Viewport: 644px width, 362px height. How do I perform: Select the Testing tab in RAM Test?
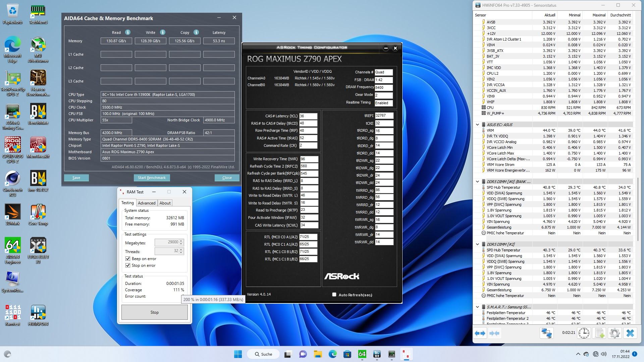(x=128, y=202)
